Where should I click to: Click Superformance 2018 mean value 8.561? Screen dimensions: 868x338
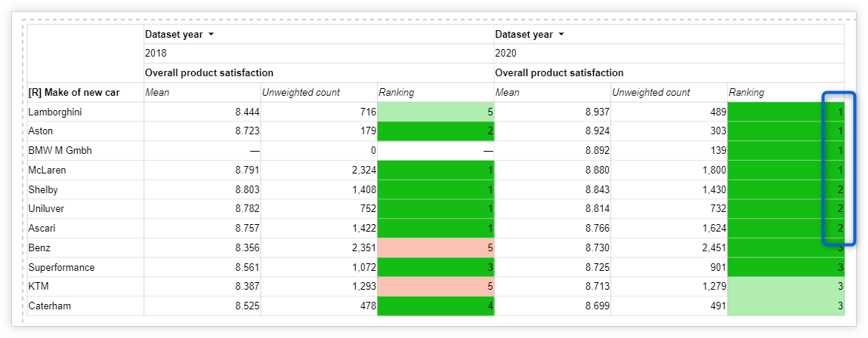point(248,267)
